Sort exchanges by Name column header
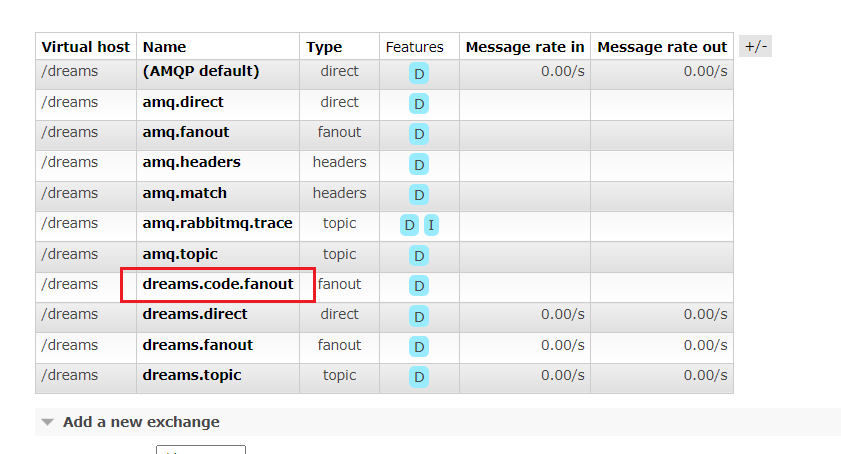Image resolution: width=841 pixels, height=454 pixels. [164, 47]
